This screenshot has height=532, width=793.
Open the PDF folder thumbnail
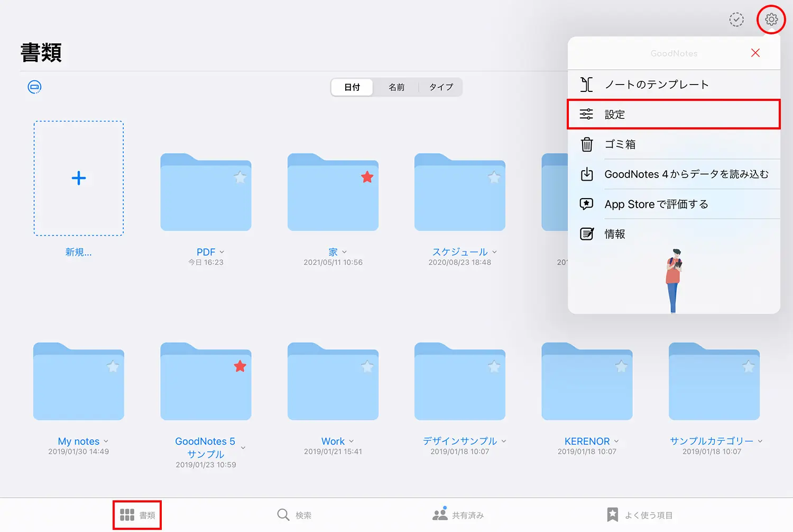click(x=206, y=192)
